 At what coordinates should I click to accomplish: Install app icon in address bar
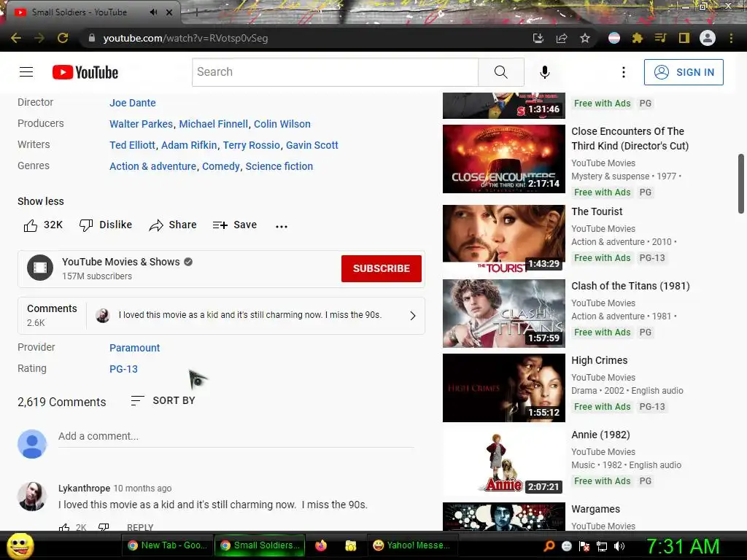click(538, 38)
